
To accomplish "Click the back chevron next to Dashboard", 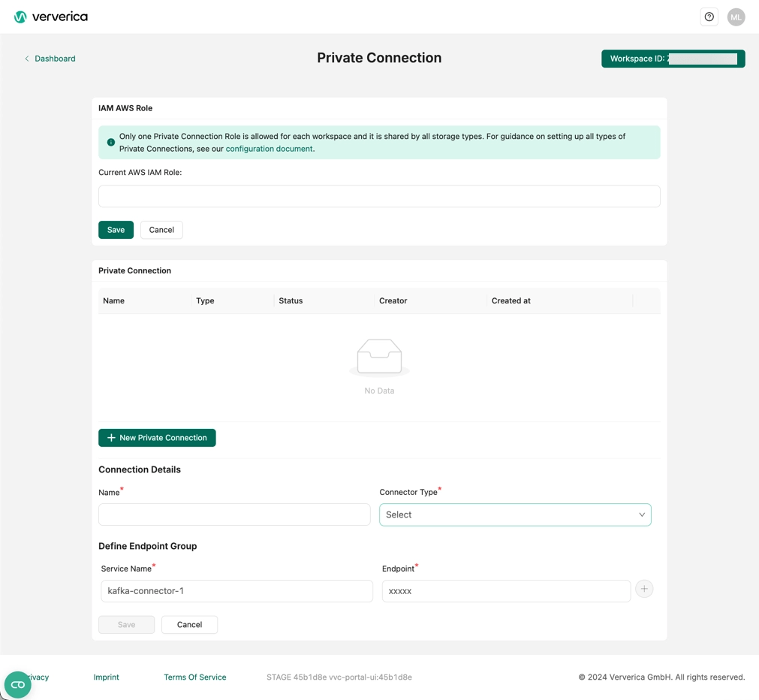I will pos(26,58).
